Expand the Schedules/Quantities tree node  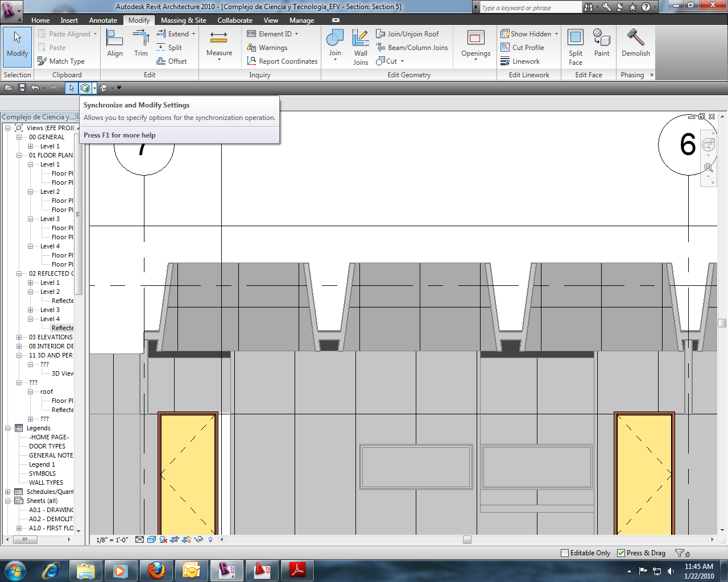(8, 492)
